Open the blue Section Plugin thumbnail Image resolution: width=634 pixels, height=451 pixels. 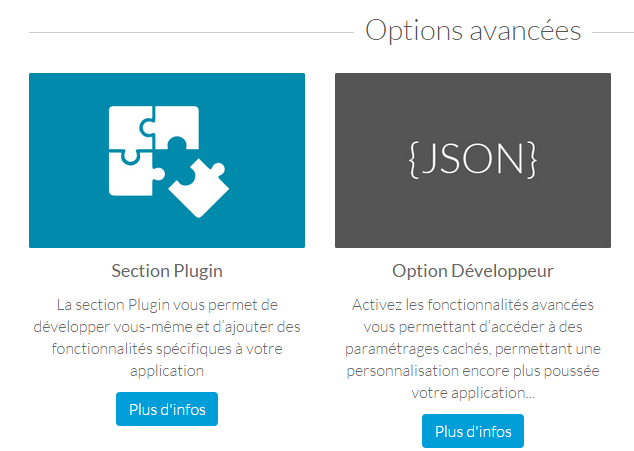167,160
